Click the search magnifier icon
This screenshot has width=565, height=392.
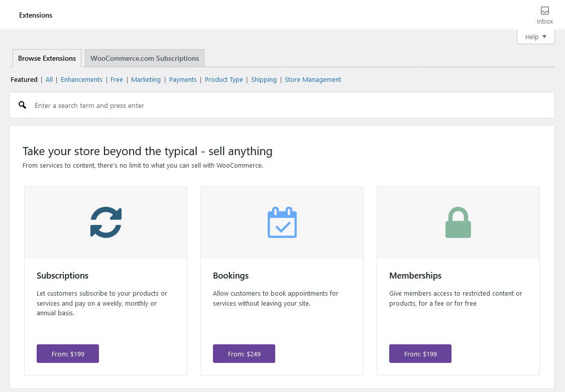tap(22, 105)
